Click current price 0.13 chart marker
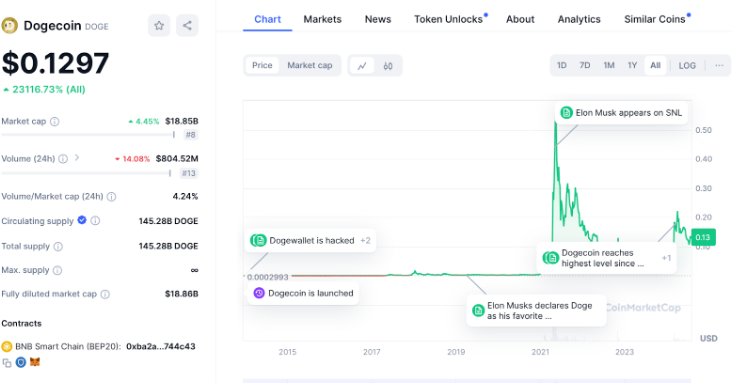This screenshot has height=383, width=732. tap(703, 237)
